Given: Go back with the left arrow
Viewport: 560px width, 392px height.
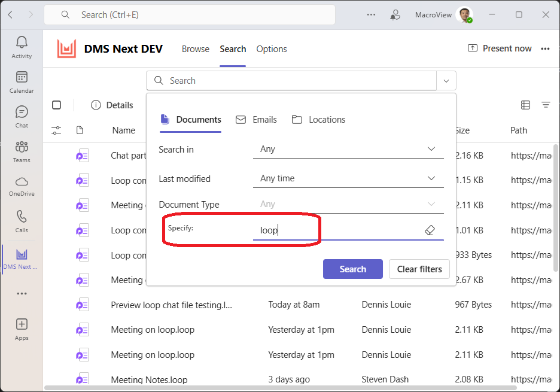Looking at the screenshot, I should pos(10,14).
